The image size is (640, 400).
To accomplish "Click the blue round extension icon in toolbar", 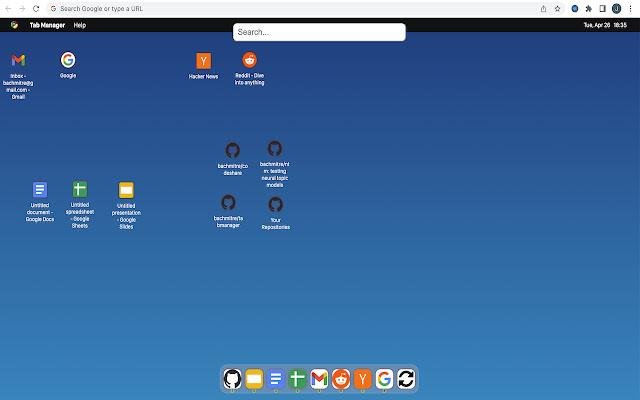I will pos(575,9).
